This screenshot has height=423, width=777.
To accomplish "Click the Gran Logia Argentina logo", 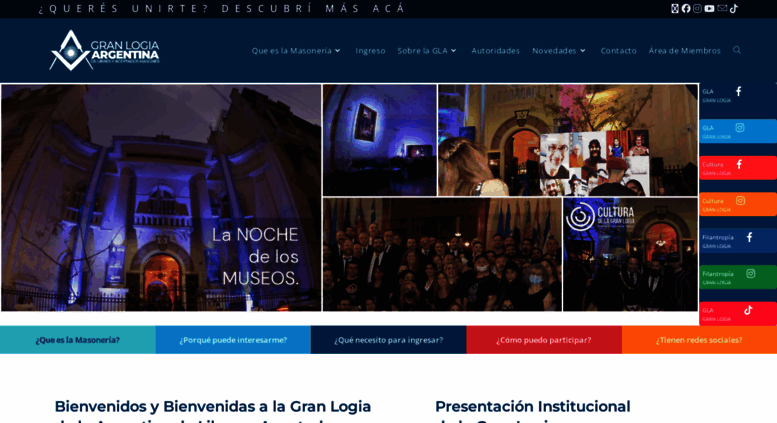I will click(x=105, y=50).
